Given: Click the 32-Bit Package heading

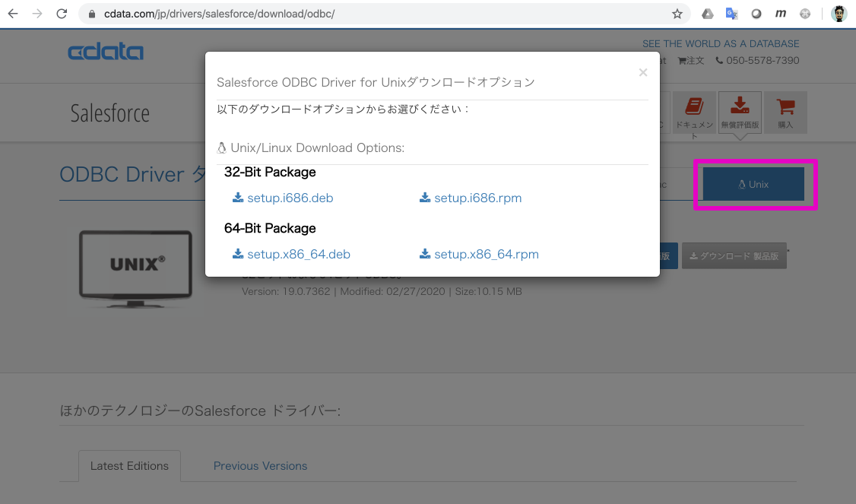Looking at the screenshot, I should [x=270, y=172].
